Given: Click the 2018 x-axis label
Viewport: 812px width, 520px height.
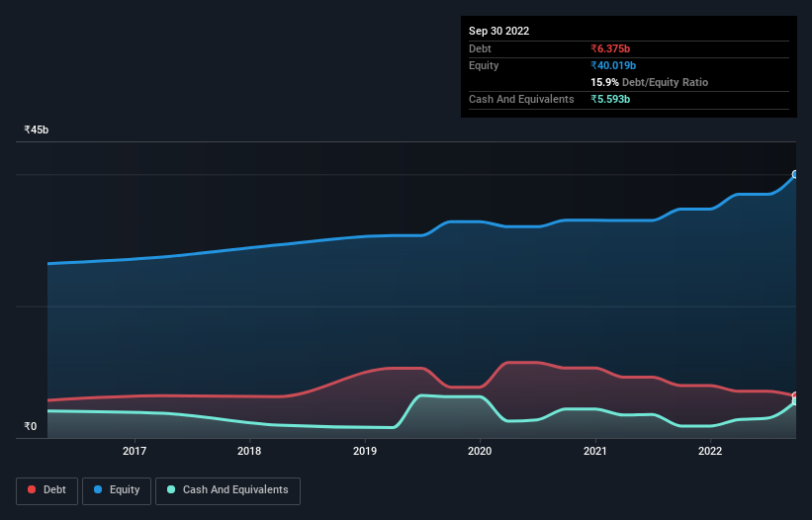Looking at the screenshot, I should (249, 451).
